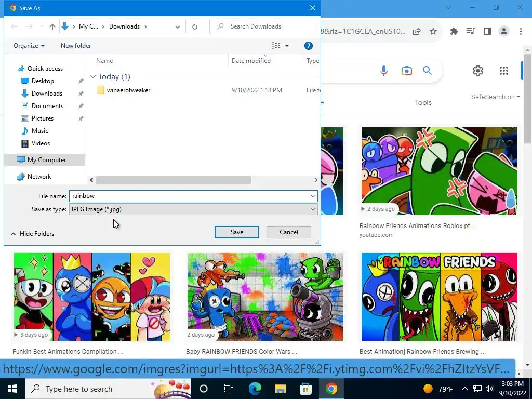Toggle Chrome side panel icon
Viewport: 532px width, 399px height.
(x=487, y=32)
